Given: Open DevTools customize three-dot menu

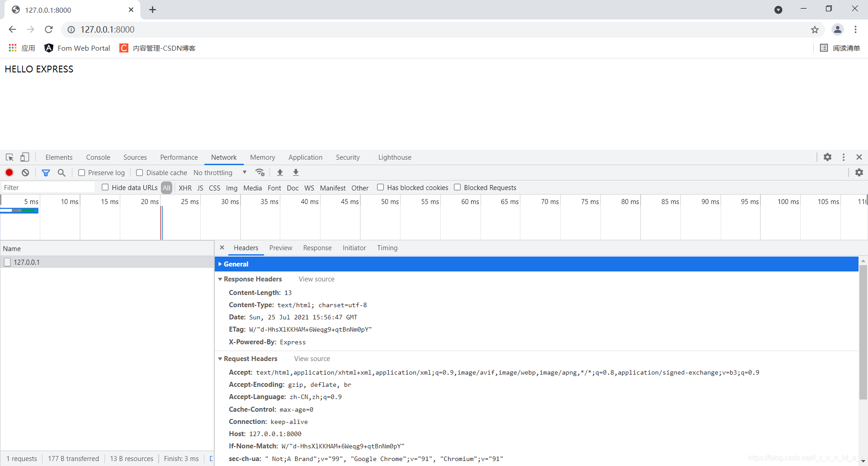Looking at the screenshot, I should (844, 157).
